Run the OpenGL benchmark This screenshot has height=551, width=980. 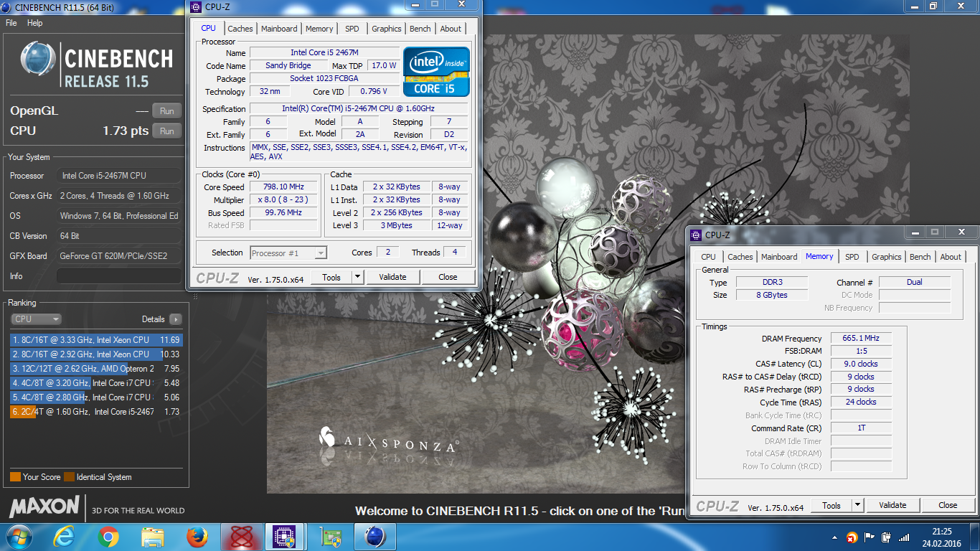[166, 110]
